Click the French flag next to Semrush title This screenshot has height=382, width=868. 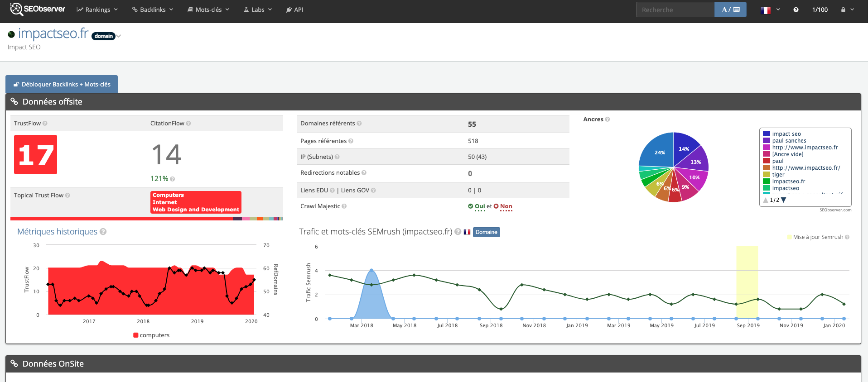tap(467, 232)
